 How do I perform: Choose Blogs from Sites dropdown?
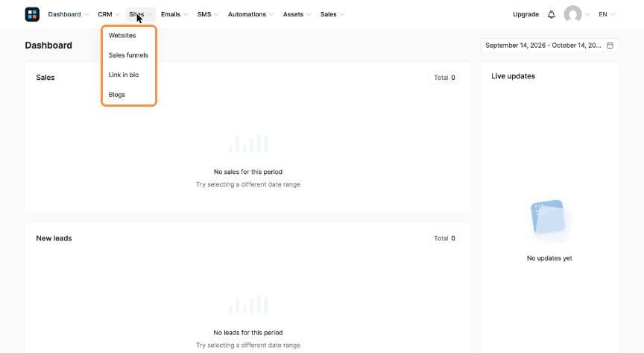[116, 95]
